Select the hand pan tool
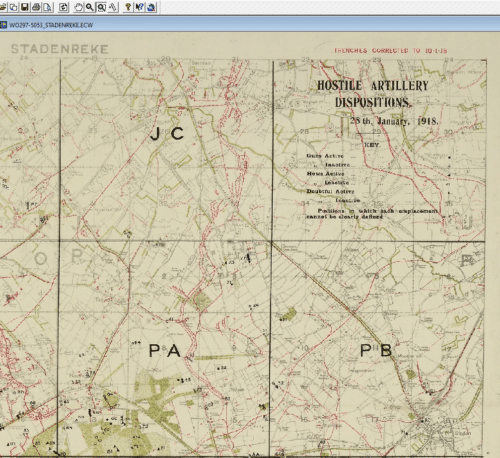500x458 pixels. 79,7
